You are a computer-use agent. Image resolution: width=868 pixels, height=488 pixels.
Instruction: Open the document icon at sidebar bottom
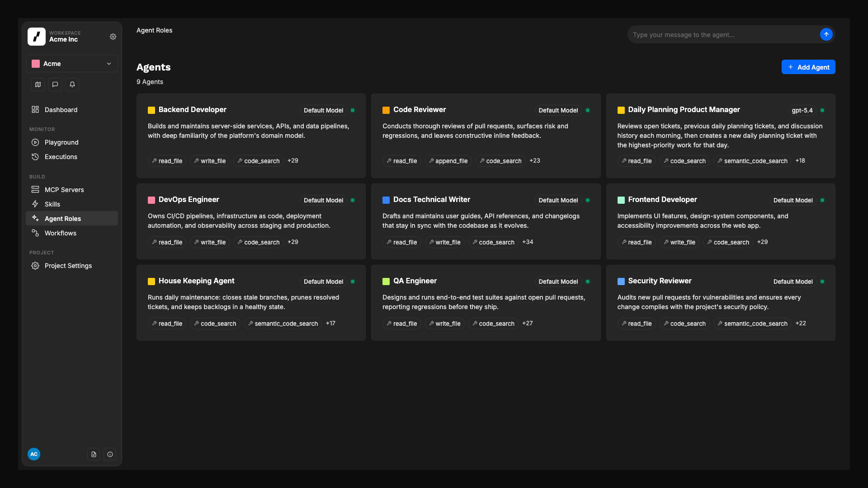click(x=94, y=454)
